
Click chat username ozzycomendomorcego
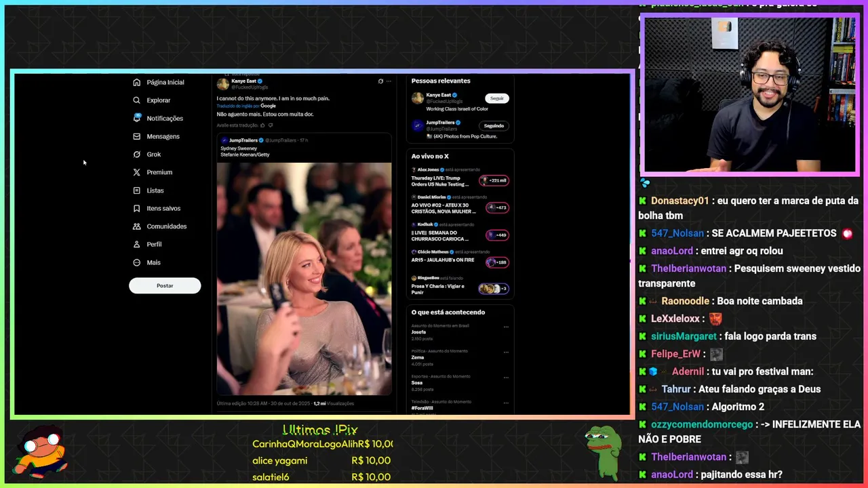pos(702,424)
